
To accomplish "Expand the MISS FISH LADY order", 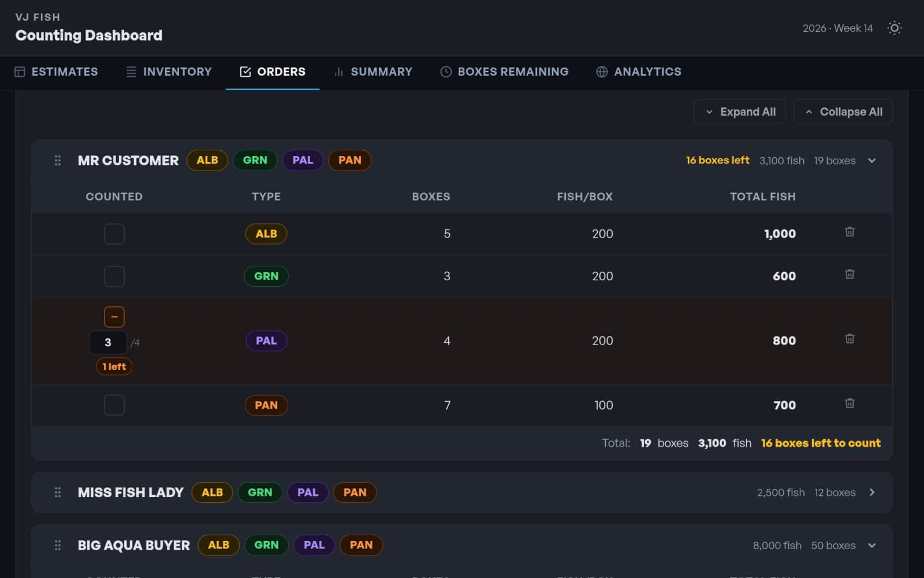I will coord(871,492).
